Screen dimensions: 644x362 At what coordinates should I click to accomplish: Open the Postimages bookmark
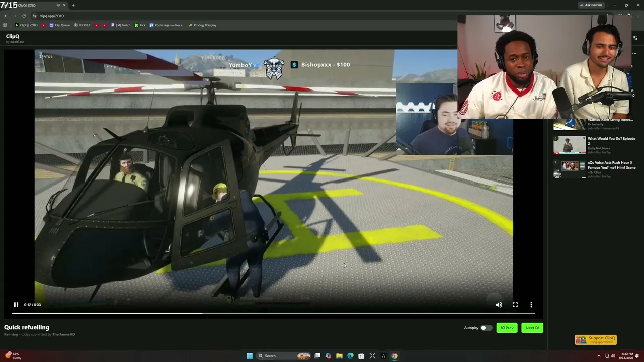coord(167,25)
